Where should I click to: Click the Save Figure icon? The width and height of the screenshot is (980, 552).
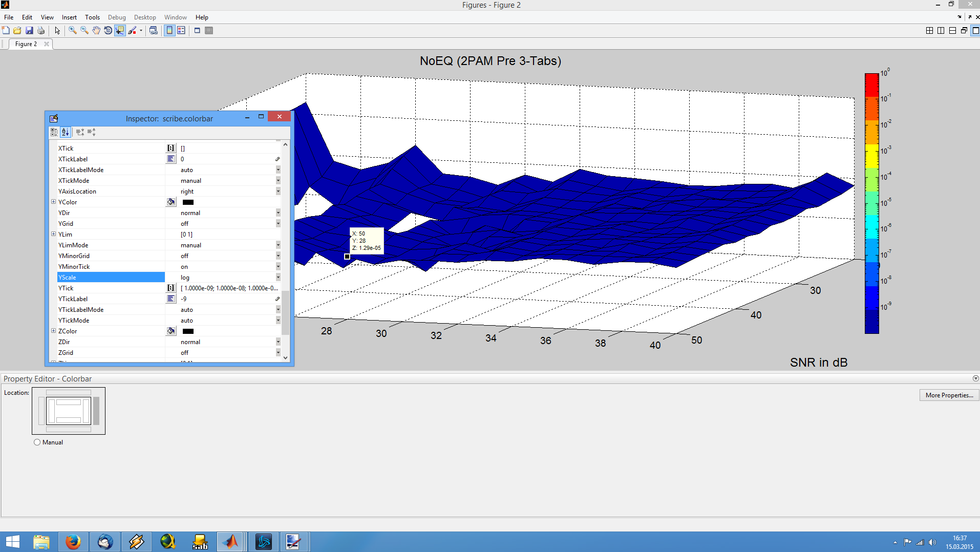pos(29,31)
